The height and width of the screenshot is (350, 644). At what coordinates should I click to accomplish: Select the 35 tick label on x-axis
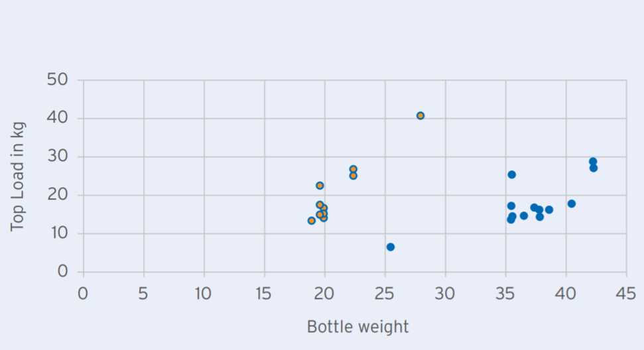point(505,294)
